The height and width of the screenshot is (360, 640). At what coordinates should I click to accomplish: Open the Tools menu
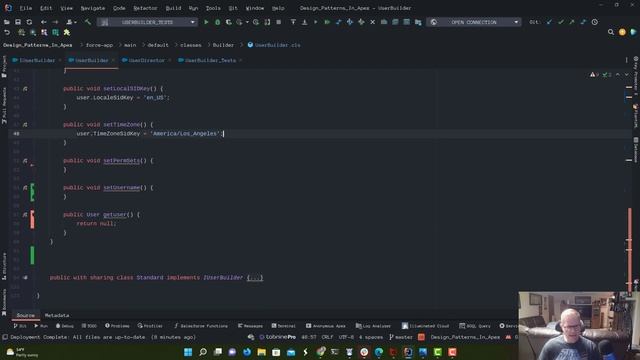click(213, 8)
